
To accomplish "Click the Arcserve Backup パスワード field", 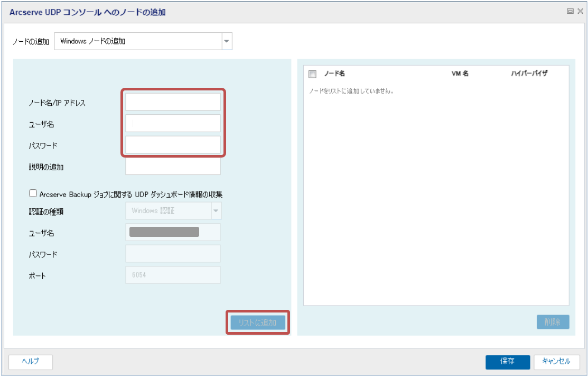I will (173, 254).
